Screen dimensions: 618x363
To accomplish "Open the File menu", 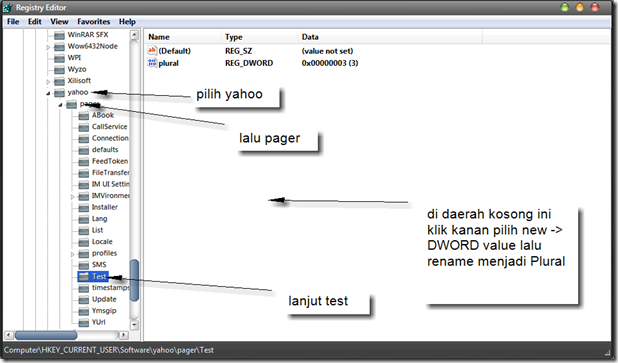I will pyautogui.click(x=13, y=22).
